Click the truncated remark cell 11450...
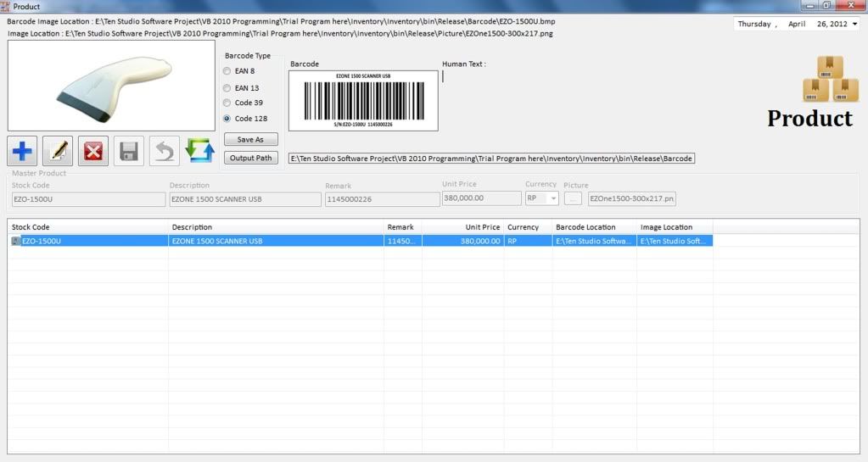This screenshot has width=868, height=462. pos(402,242)
